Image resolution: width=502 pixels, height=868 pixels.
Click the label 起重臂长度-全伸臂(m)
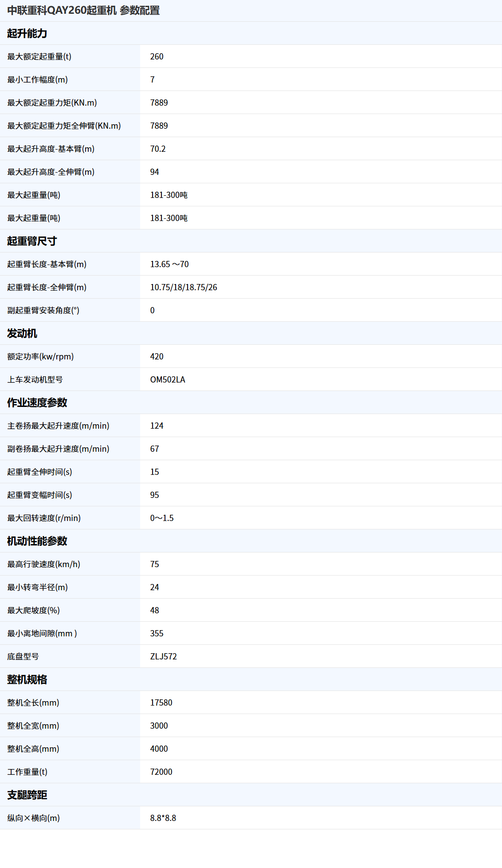click(47, 287)
